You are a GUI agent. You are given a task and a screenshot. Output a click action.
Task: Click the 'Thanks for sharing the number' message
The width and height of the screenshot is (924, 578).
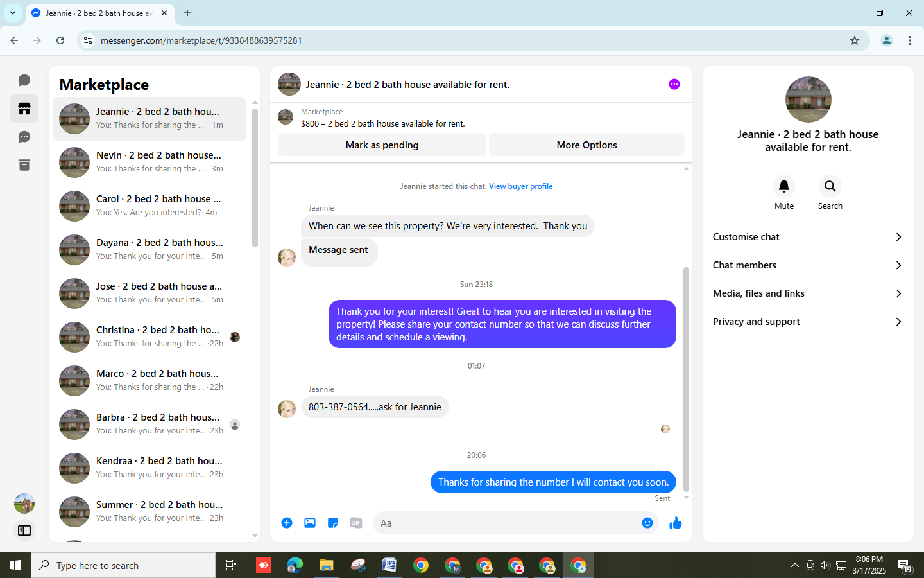(553, 482)
